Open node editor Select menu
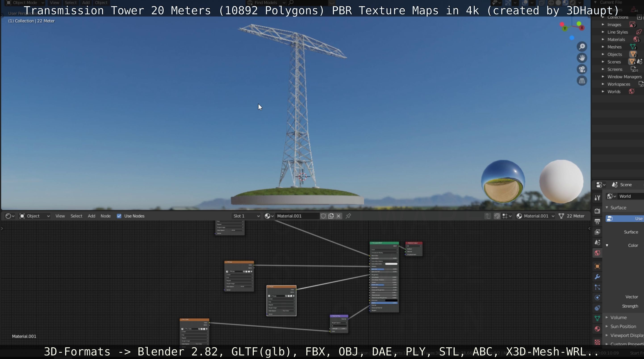Image resolution: width=644 pixels, height=359 pixels. (x=76, y=216)
